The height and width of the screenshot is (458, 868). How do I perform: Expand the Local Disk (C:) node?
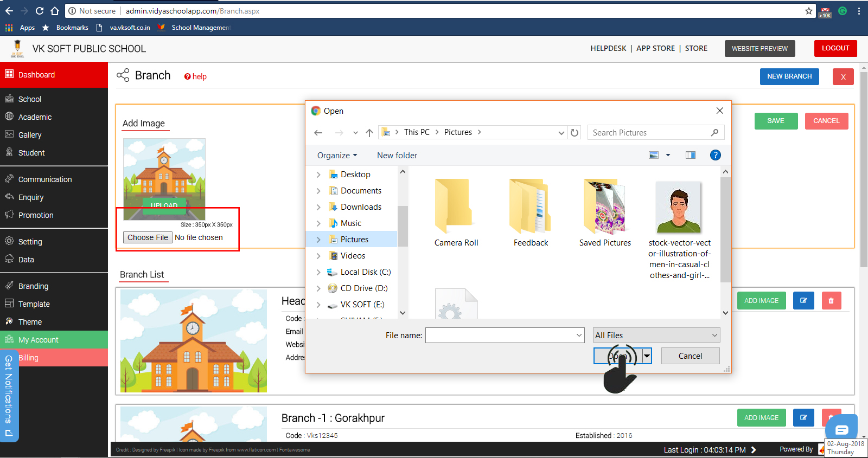click(x=318, y=273)
